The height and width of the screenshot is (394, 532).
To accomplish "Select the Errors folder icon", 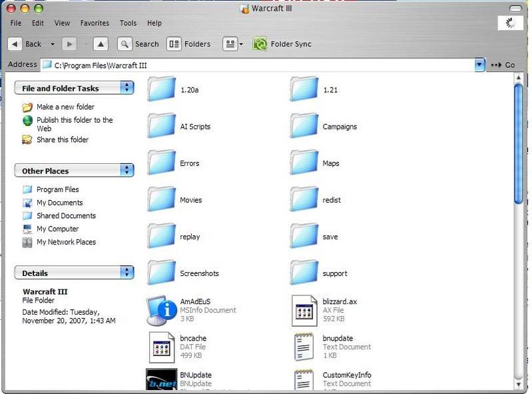I will coord(162,163).
